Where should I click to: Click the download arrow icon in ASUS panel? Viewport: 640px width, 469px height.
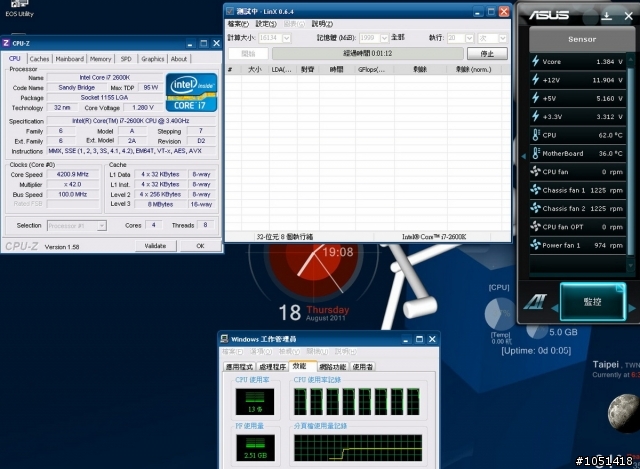pos(607,16)
